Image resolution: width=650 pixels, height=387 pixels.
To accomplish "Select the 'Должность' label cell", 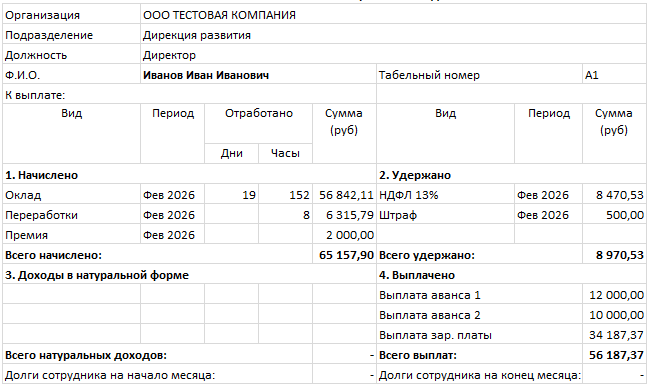I will tap(71, 55).
